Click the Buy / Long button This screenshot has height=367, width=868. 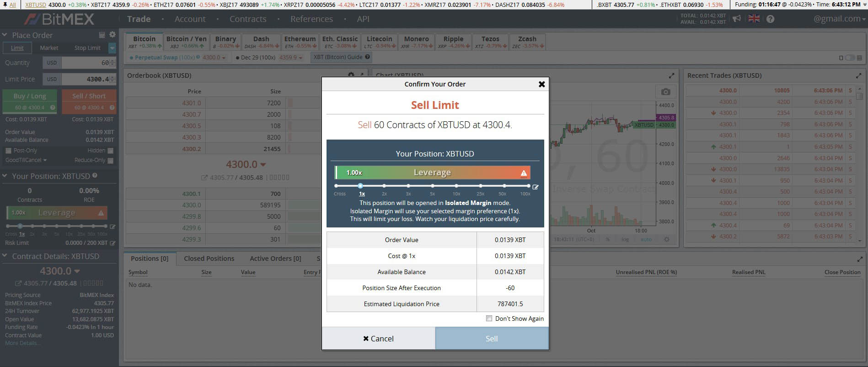30,101
